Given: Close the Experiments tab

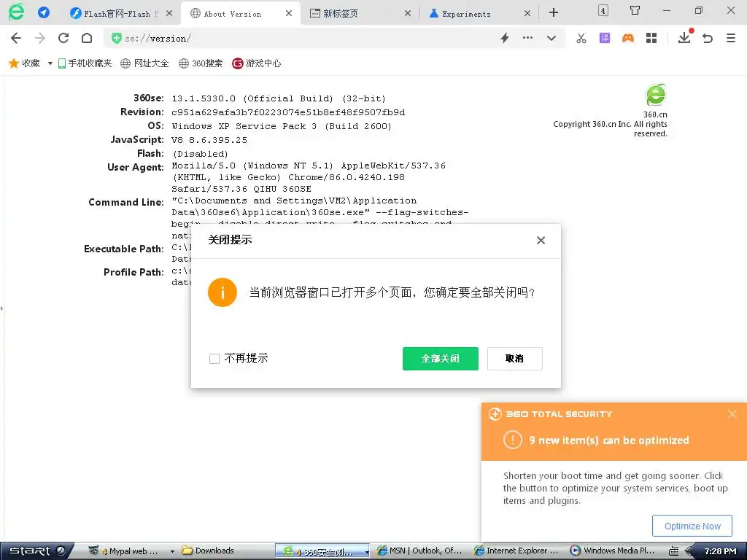Looking at the screenshot, I should [x=527, y=13].
